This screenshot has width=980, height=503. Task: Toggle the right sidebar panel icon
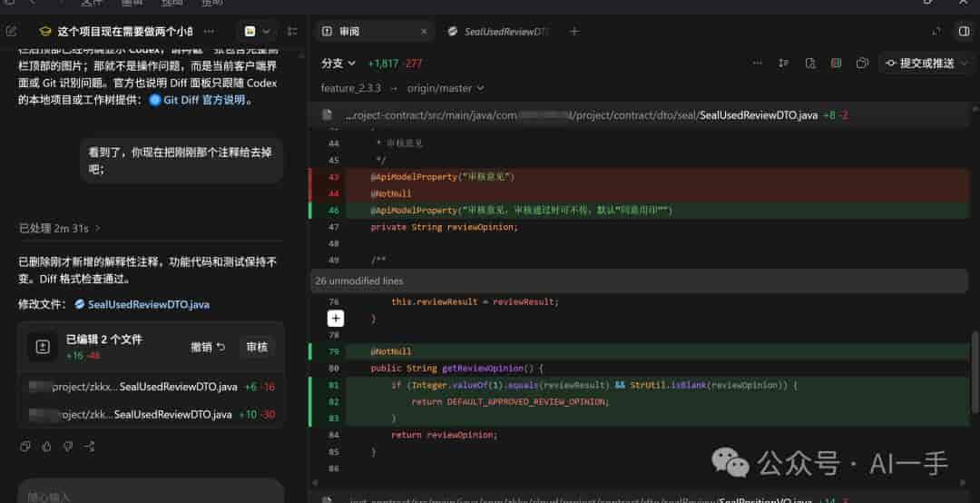coord(964,31)
